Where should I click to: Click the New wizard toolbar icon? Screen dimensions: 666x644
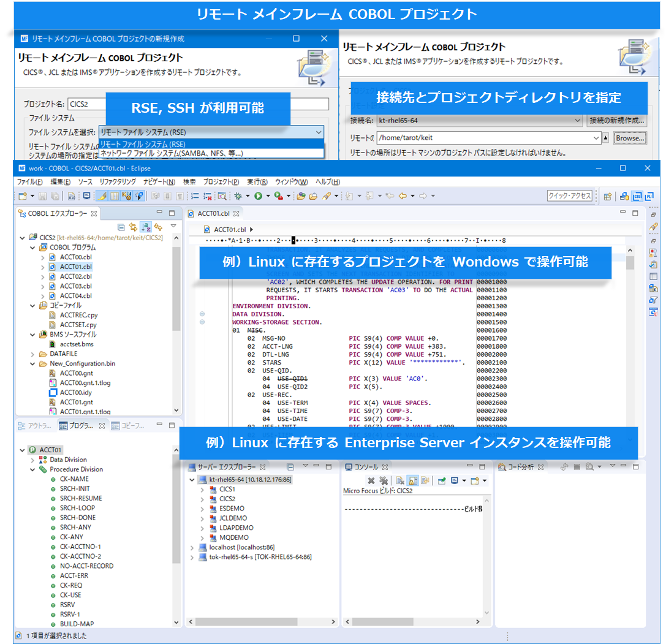pos(23,196)
